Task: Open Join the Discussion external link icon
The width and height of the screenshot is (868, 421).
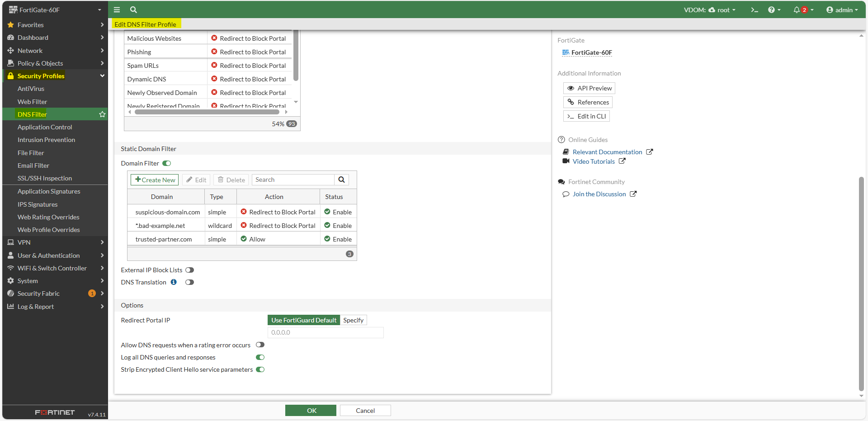Action: click(x=633, y=194)
